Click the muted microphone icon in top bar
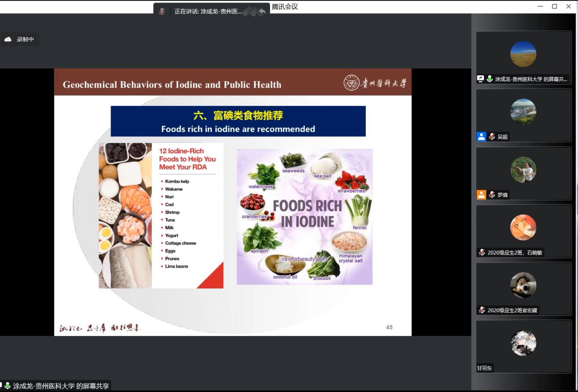The height and width of the screenshot is (392, 578). (162, 11)
